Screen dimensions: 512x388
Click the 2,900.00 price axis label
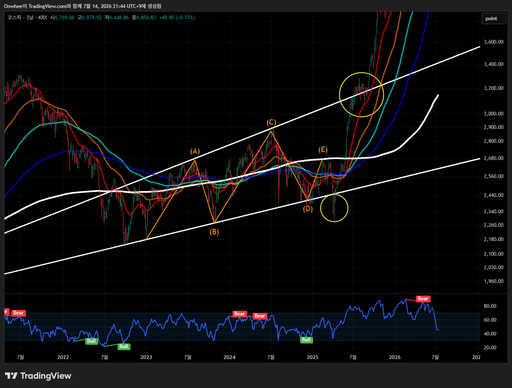tap(494, 127)
